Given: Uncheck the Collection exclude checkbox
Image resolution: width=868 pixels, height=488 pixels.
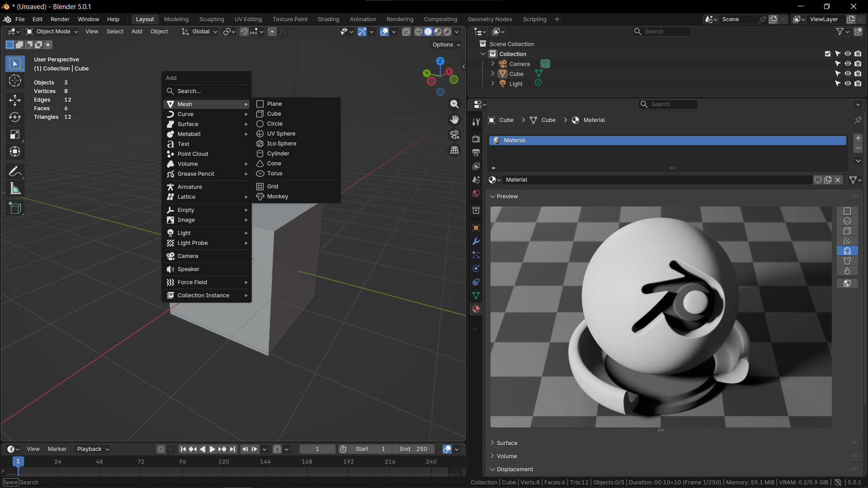Looking at the screenshot, I should (828, 54).
